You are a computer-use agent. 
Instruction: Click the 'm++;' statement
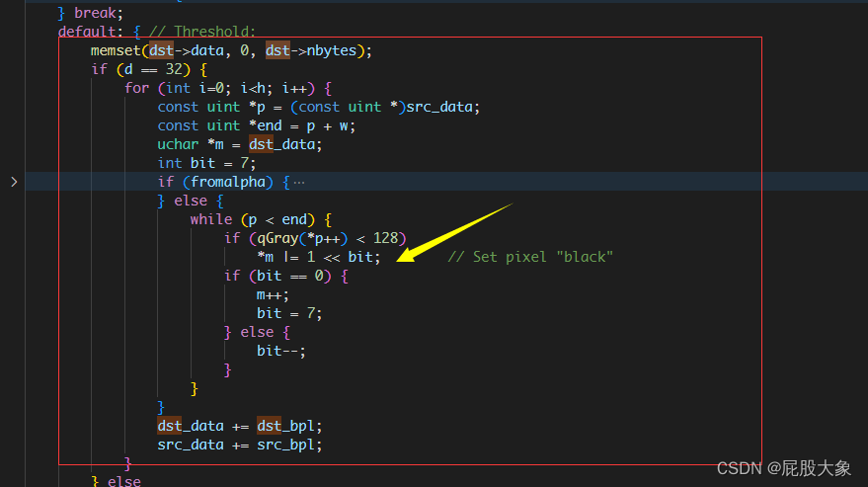(273, 295)
